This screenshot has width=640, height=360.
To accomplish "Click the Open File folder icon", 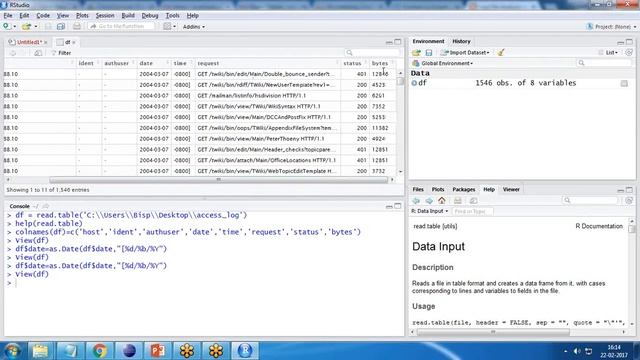I will pos(26,26).
